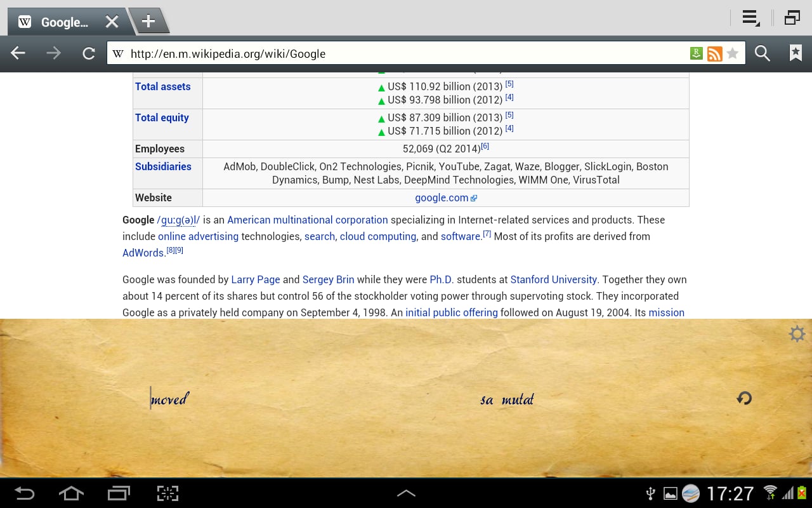The width and height of the screenshot is (812, 508).
Task: Tap the Android back button
Action: [x=24, y=493]
